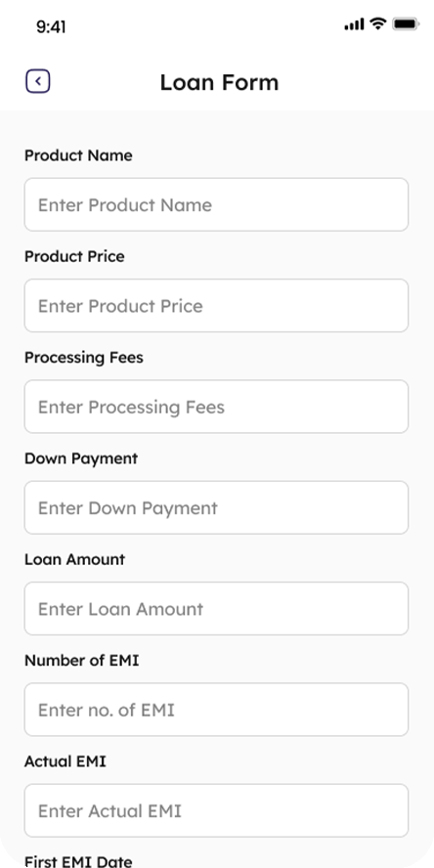This screenshot has height=868, width=434.
Task: Click the Product Price label
Action: coord(74,256)
